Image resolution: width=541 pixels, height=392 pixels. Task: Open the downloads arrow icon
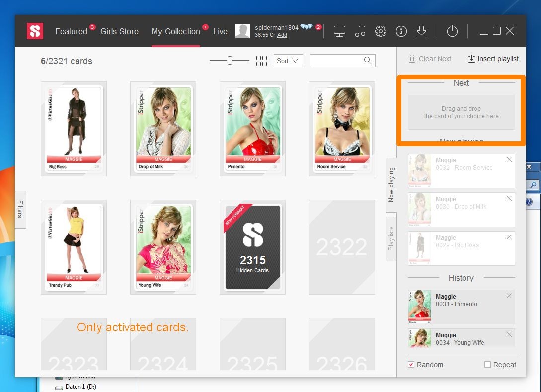click(x=421, y=31)
